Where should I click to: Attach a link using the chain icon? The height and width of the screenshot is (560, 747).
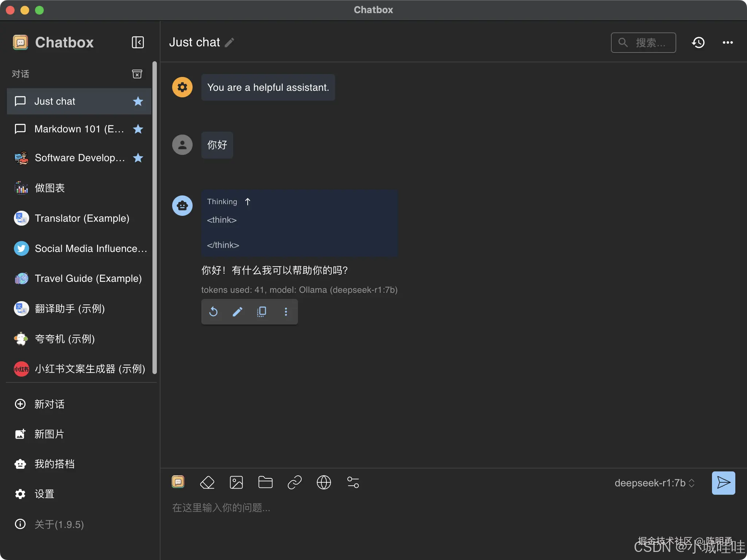click(x=294, y=482)
